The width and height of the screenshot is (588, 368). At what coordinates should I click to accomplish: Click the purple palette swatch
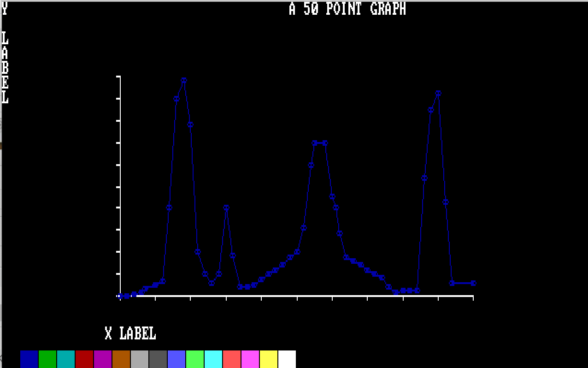103,359
